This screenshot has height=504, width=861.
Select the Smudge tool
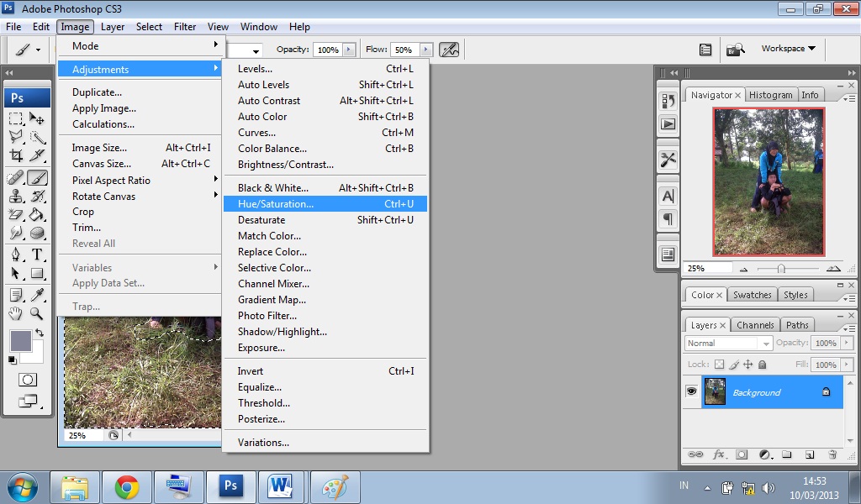(x=16, y=233)
